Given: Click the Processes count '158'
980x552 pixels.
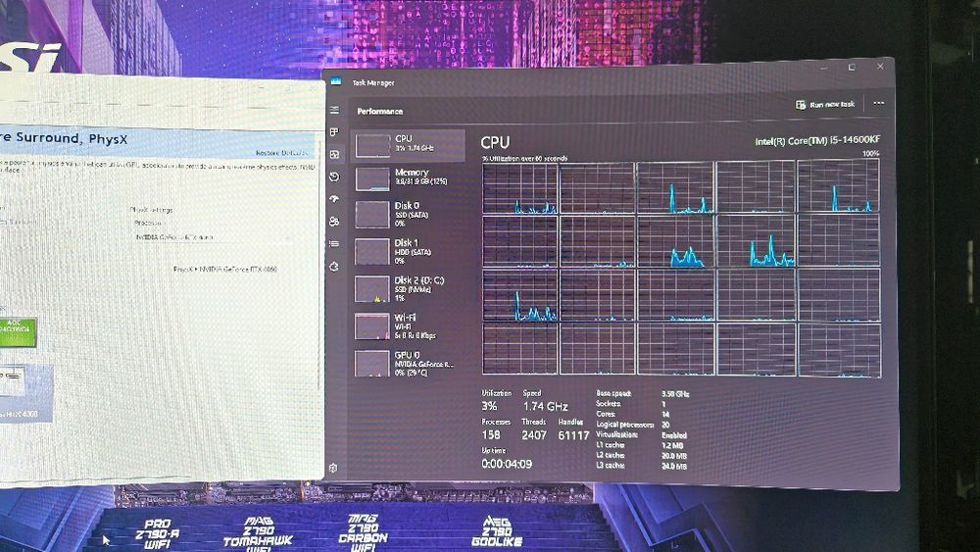Looking at the screenshot, I should [x=491, y=434].
